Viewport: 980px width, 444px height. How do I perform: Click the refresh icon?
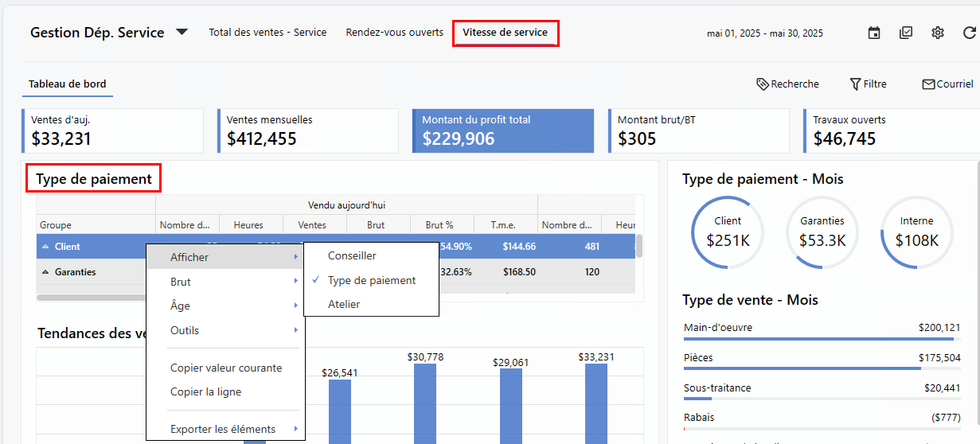click(x=969, y=33)
